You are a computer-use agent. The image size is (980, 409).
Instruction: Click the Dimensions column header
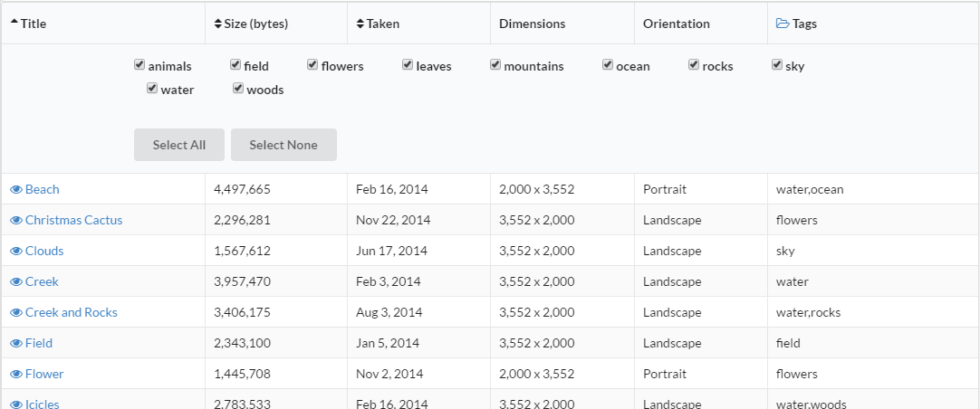click(532, 24)
